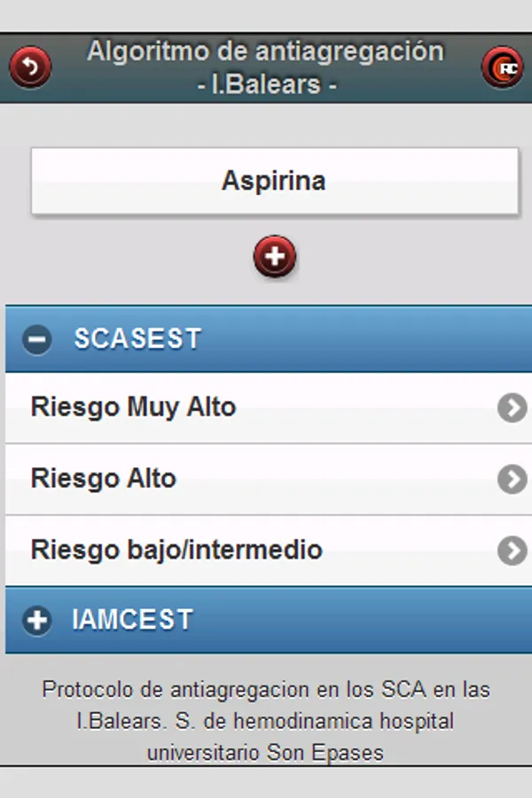
Task: Open the RC logo icon in header
Action: coord(502,67)
